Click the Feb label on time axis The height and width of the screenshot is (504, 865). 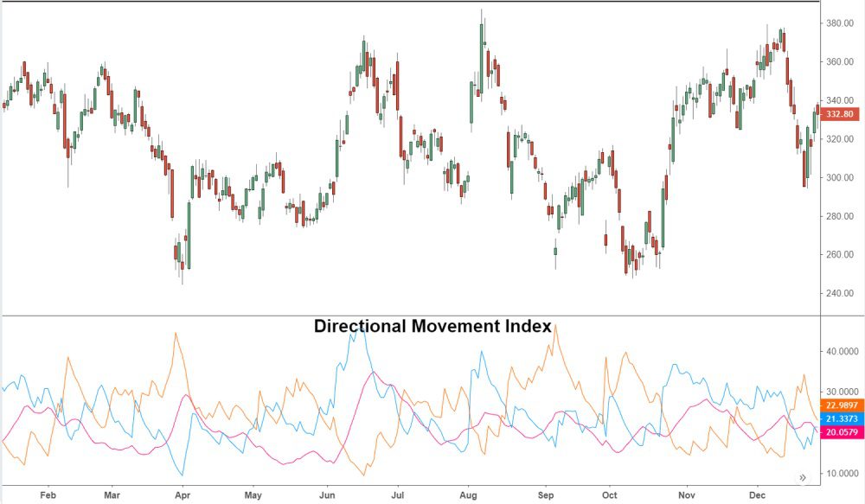coord(48,495)
